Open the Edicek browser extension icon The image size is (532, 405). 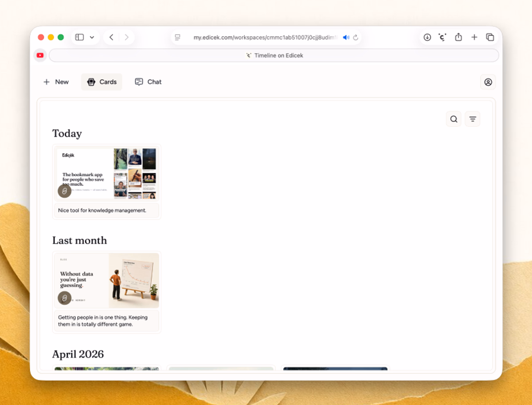(442, 37)
